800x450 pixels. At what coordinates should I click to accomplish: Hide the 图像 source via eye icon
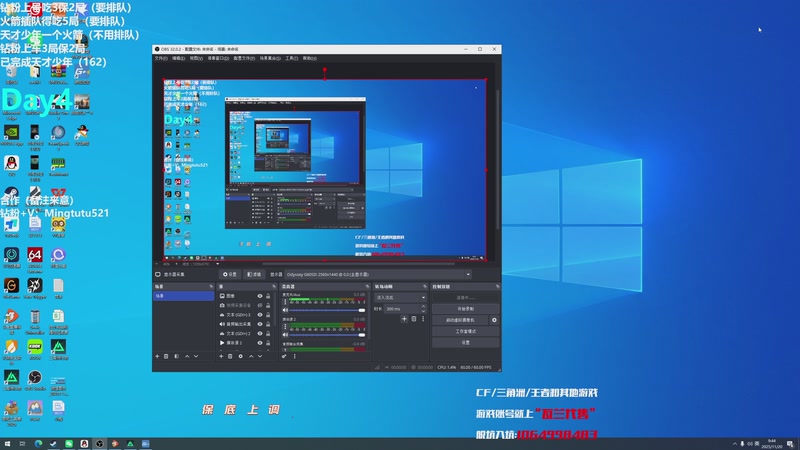(260, 296)
